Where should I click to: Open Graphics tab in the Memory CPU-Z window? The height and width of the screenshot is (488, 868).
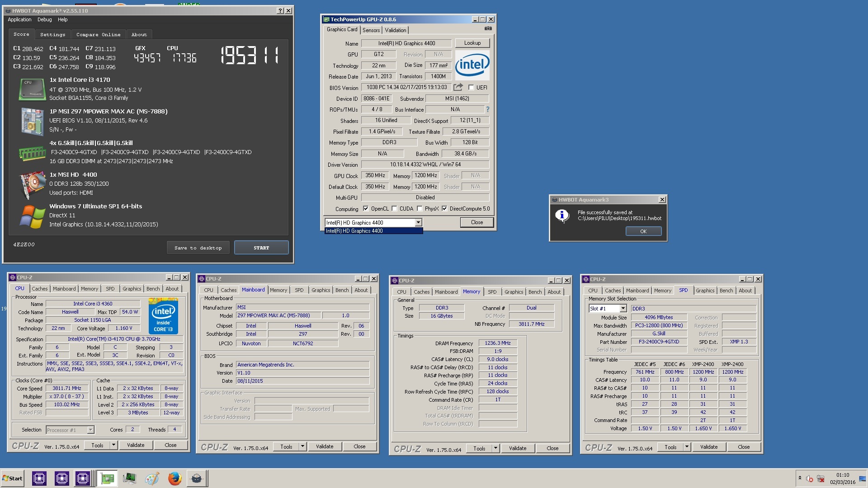[514, 292]
